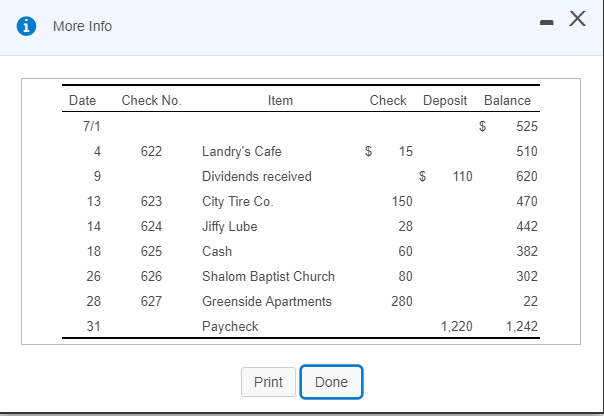
Task: Click the 7/1 date cell
Action: point(92,126)
